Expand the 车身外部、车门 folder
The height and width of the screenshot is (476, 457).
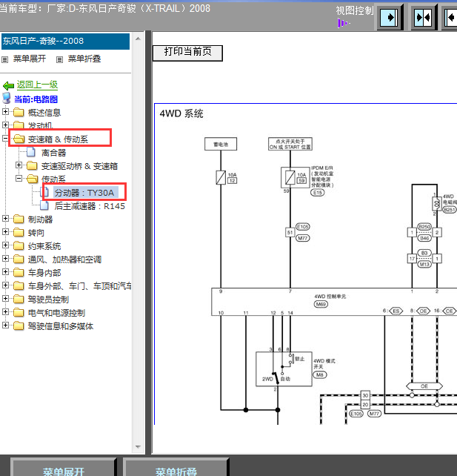[x=5, y=285]
